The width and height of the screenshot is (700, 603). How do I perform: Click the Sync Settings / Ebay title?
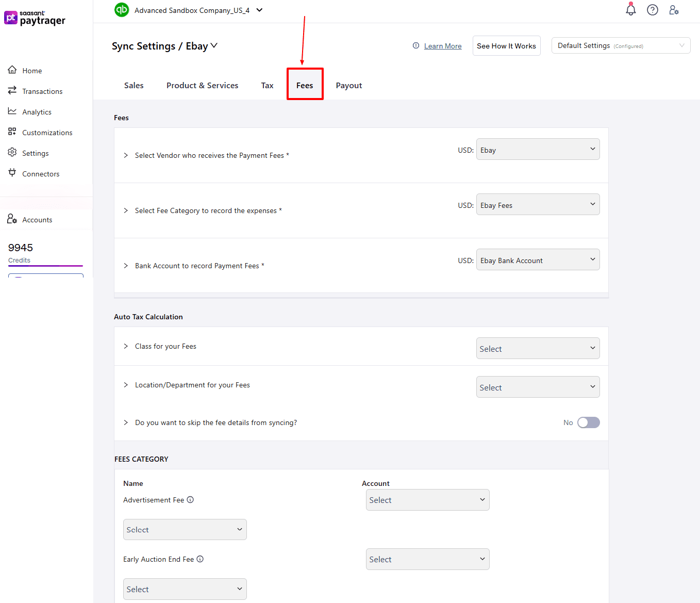pyautogui.click(x=160, y=46)
